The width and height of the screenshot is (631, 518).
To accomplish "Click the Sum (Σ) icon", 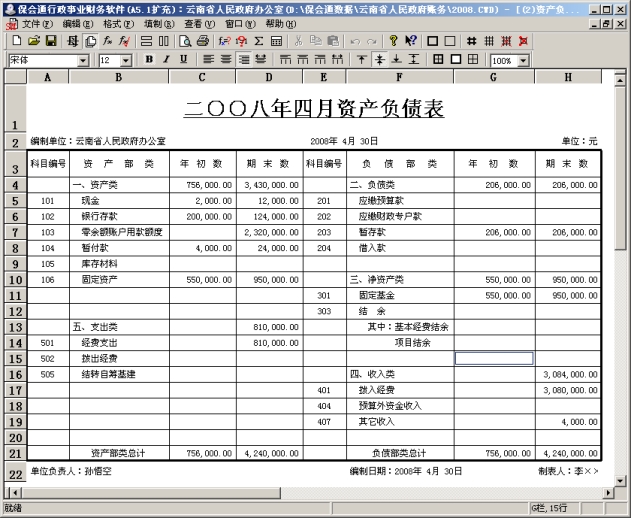I will pyautogui.click(x=258, y=41).
